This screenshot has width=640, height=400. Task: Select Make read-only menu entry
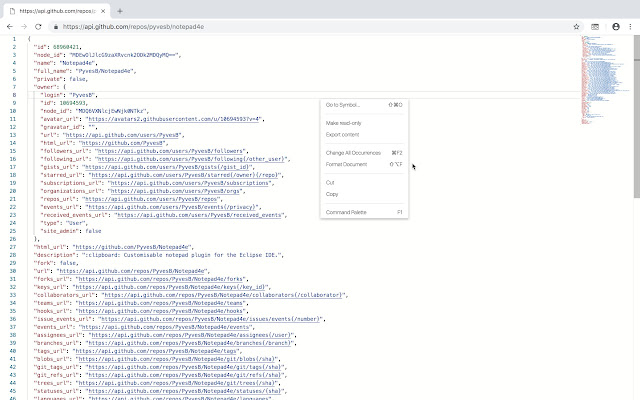(x=364, y=123)
